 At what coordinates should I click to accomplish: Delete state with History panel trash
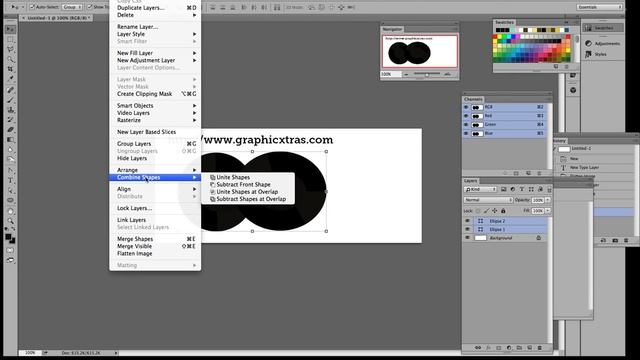pos(626,240)
